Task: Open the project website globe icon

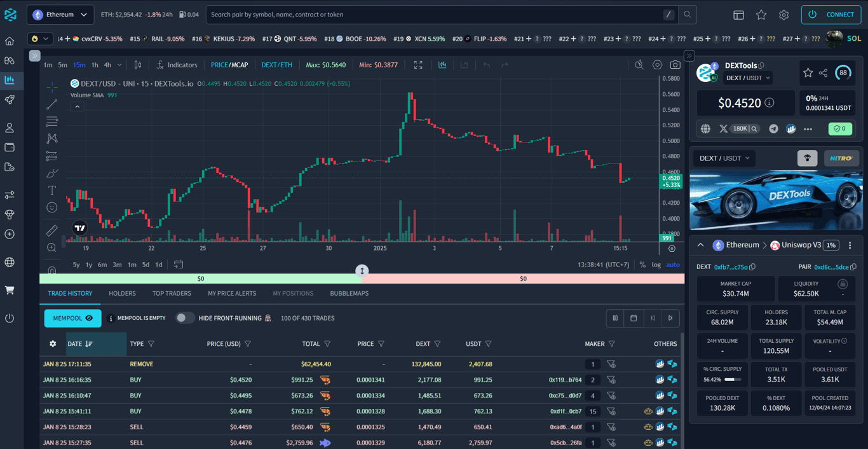Action: 705,128
